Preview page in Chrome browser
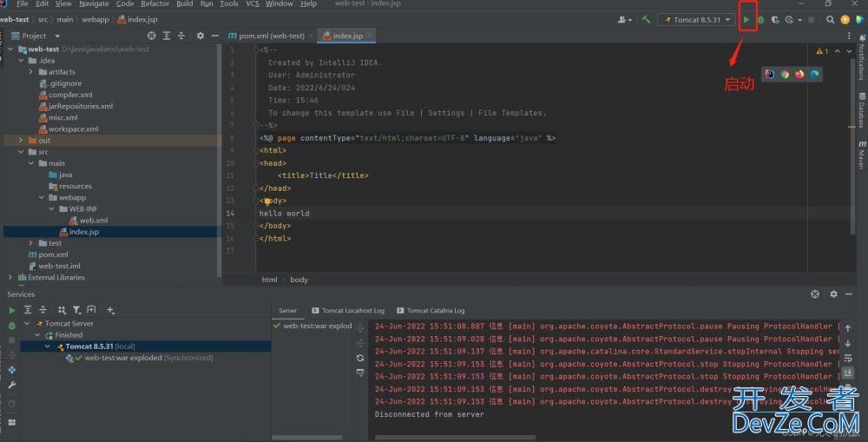 [x=785, y=74]
